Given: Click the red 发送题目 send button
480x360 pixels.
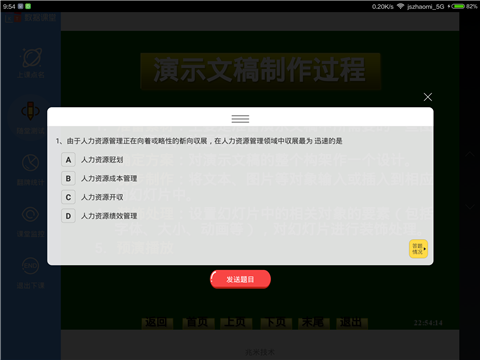Looking at the screenshot, I should click(240, 279).
